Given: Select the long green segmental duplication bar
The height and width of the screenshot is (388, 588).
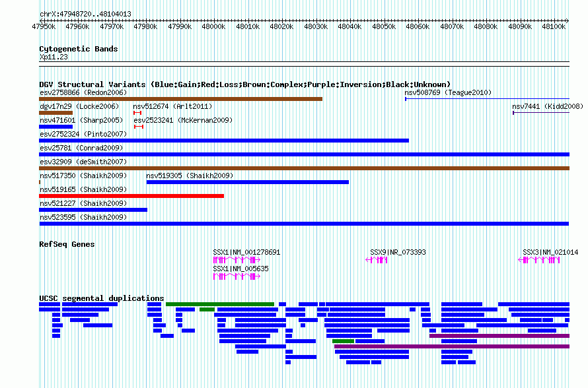Looking at the screenshot, I should (220, 304).
